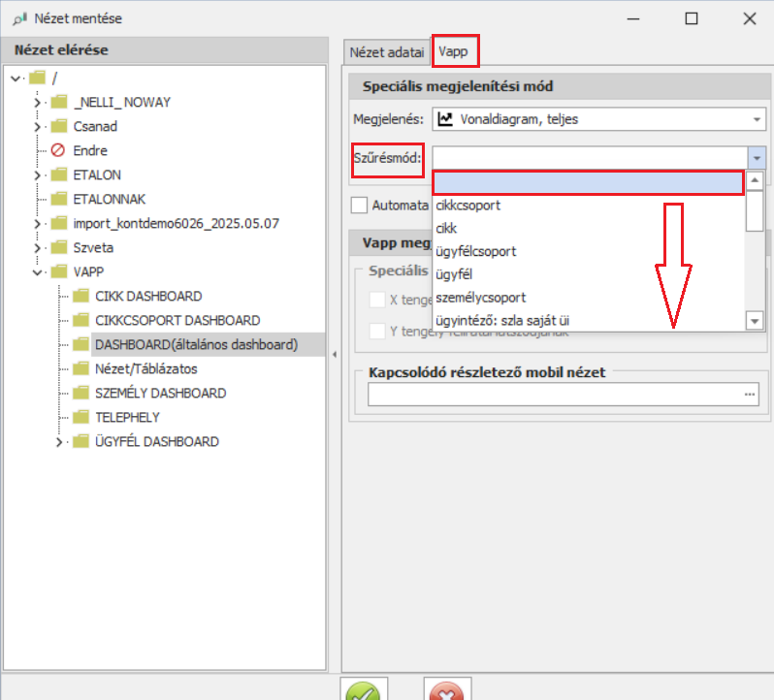
Task: Click the ellipsis browse button for mobil nézet
Action: (749, 394)
